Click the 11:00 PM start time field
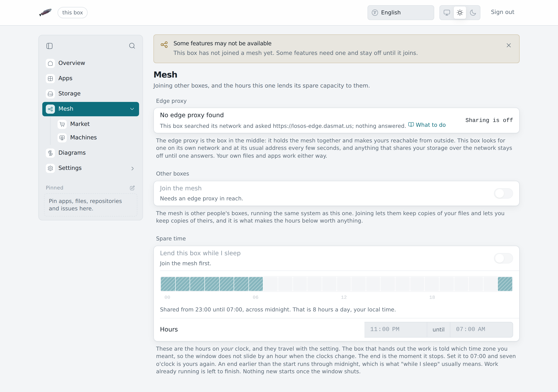558x392 pixels. tap(395, 329)
